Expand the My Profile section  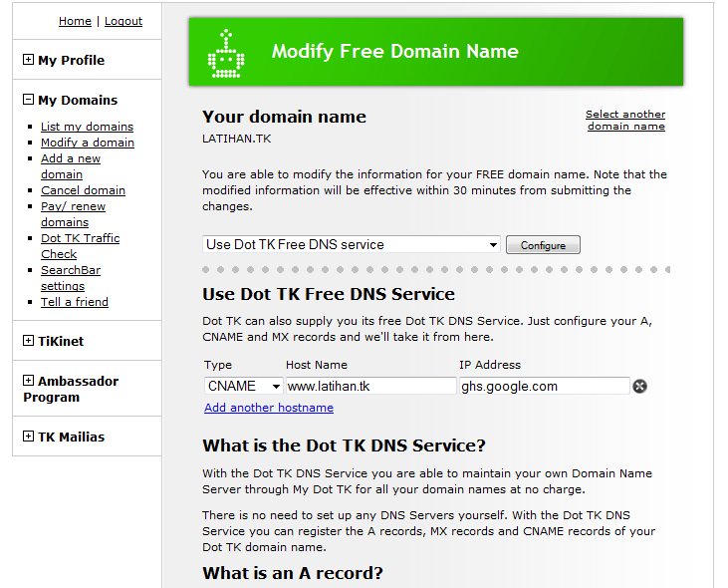(x=28, y=60)
